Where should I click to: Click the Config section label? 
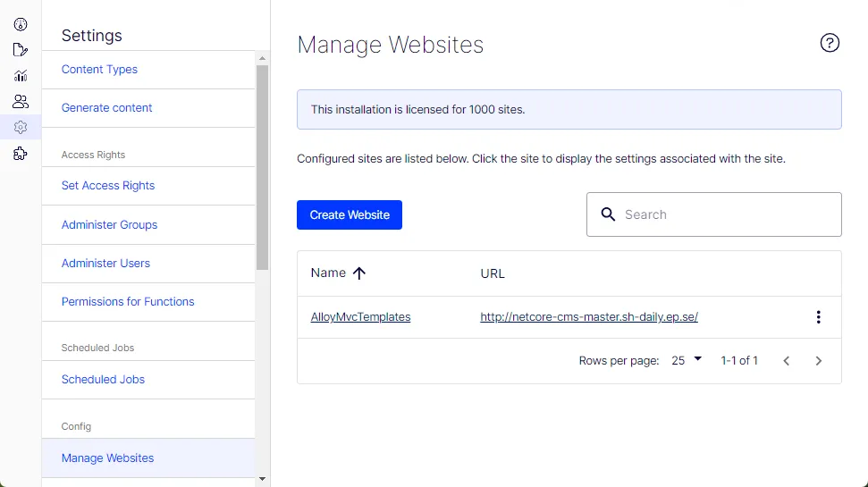pyautogui.click(x=76, y=426)
